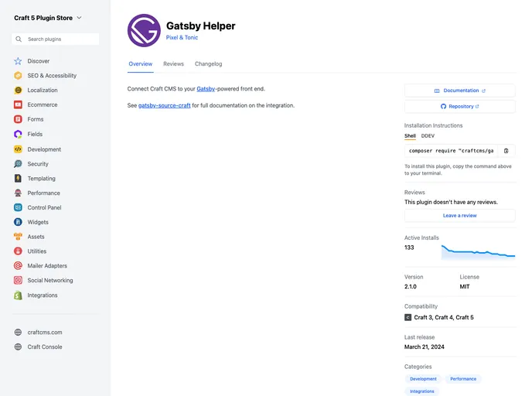Select the Security sidebar label
Image resolution: width=532 pixels, height=396 pixels.
point(38,164)
